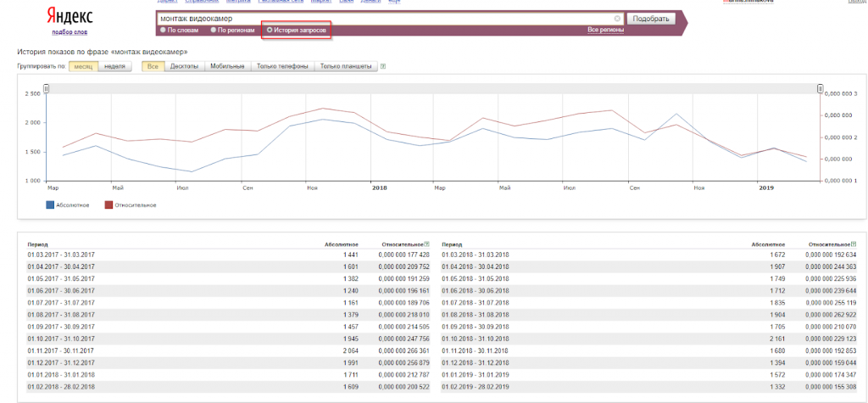
Task: Grab the left chart range handle
Action: click(47, 88)
